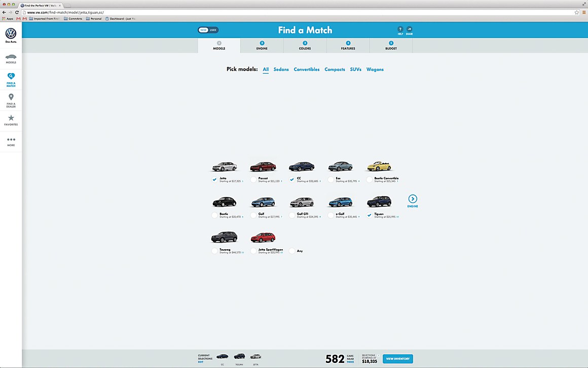The width and height of the screenshot is (588, 368).
Task: Click the black Beetle car image
Action: [x=224, y=202]
